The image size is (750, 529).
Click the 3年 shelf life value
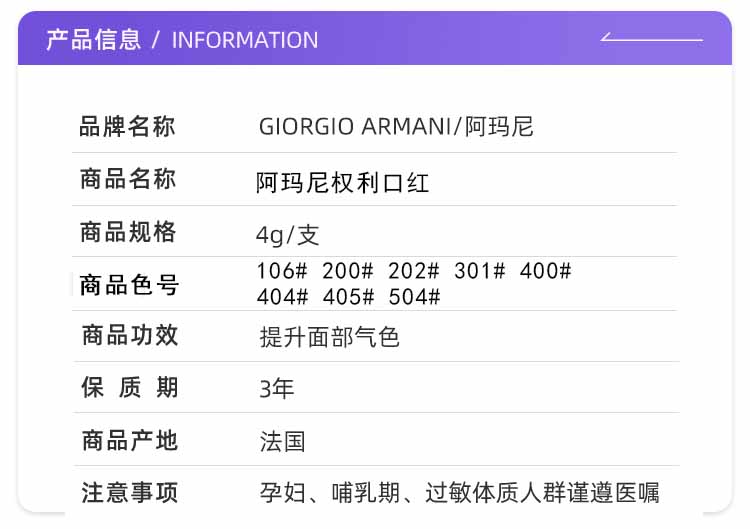tap(277, 389)
